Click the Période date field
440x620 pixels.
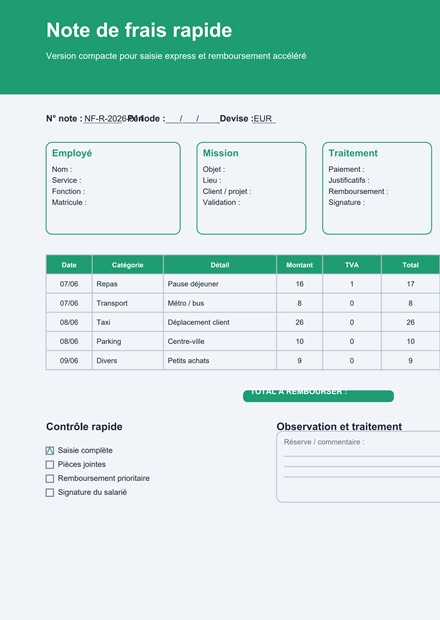click(193, 119)
